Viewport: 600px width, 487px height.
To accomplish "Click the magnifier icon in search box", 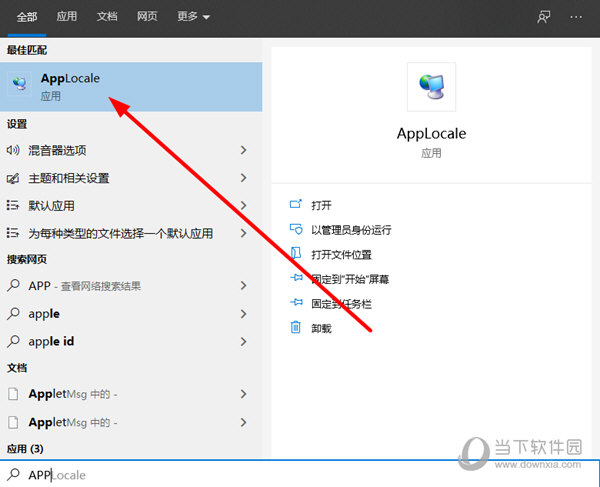I will pyautogui.click(x=13, y=474).
